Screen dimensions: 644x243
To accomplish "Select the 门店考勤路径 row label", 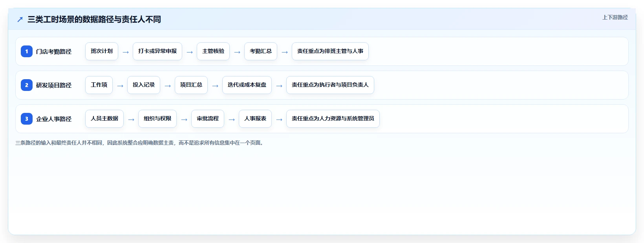I will 54,51.
